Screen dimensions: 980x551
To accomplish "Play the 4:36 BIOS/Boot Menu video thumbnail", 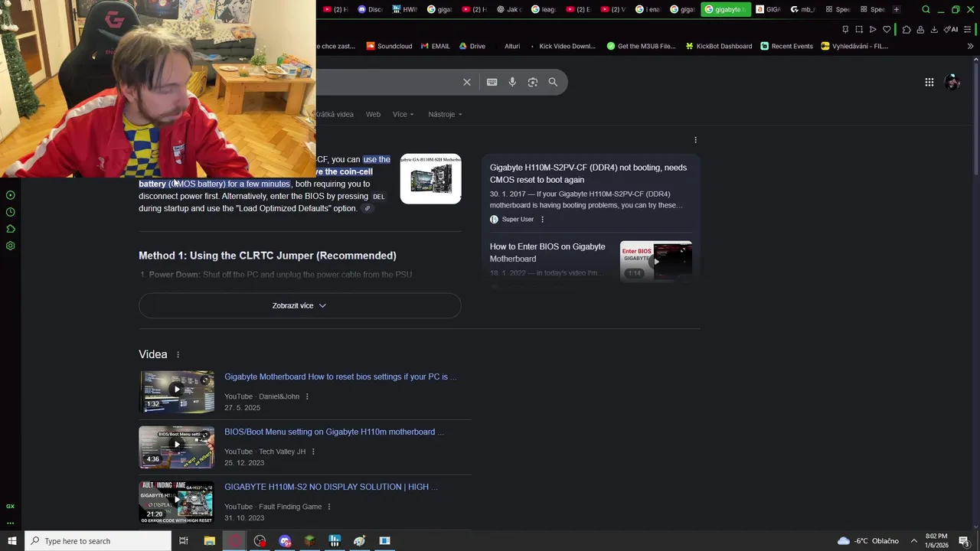I will tap(177, 447).
